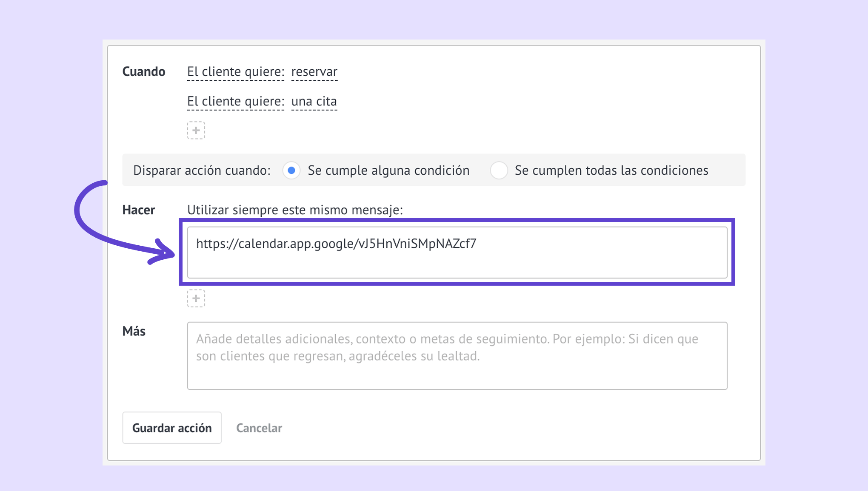This screenshot has width=868, height=491.
Task: Click the Cuando section label
Action: (144, 71)
